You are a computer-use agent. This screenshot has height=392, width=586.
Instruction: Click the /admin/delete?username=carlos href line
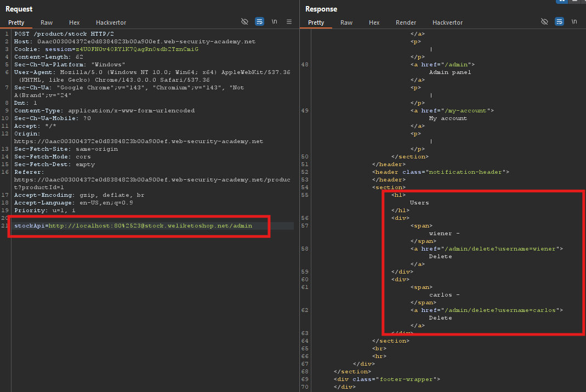(486, 310)
